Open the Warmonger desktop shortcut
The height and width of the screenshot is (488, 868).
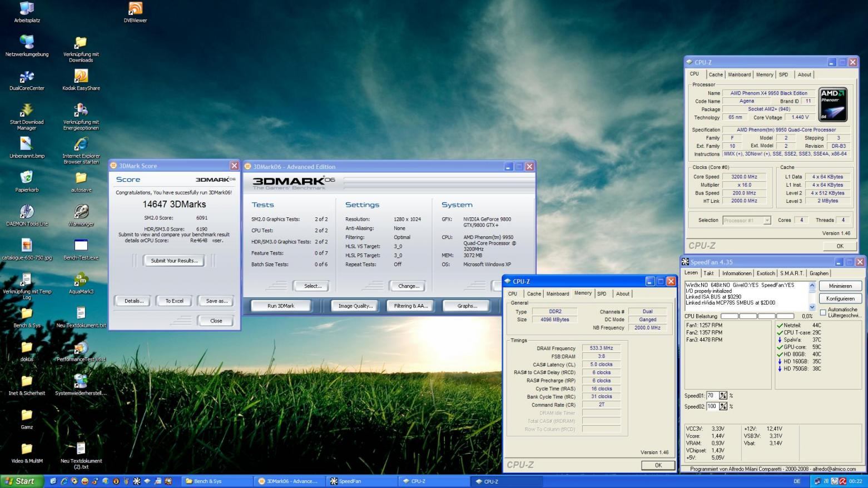tap(81, 216)
